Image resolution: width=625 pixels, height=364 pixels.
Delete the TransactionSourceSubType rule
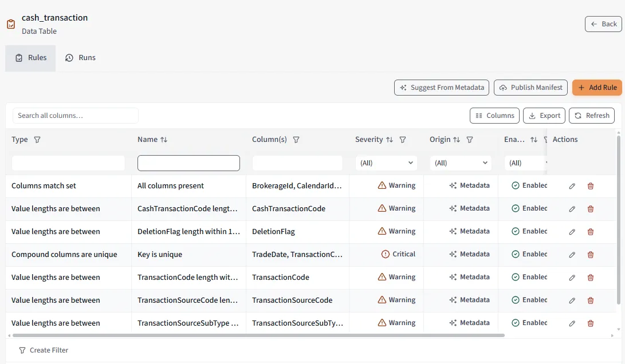(591, 323)
